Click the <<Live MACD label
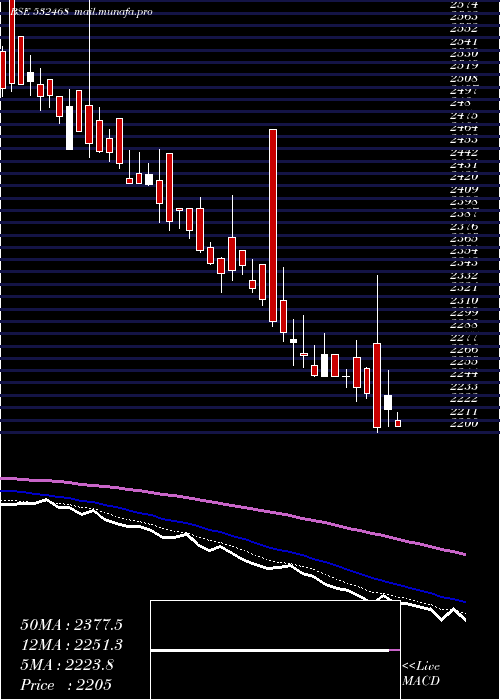The width and height of the screenshot is (500, 700). pyautogui.click(x=421, y=674)
